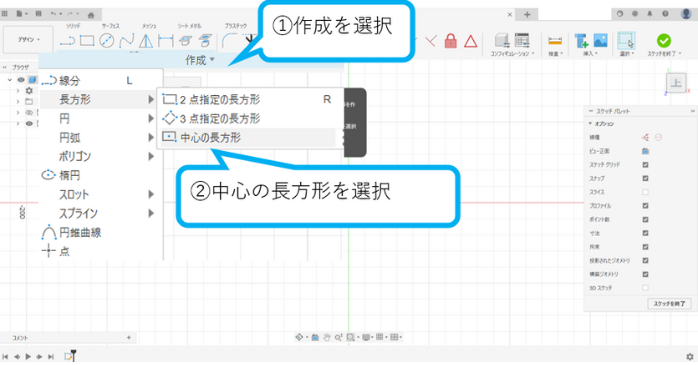Open the 選択 dropdown
The height and width of the screenshot is (365, 698).
627,53
